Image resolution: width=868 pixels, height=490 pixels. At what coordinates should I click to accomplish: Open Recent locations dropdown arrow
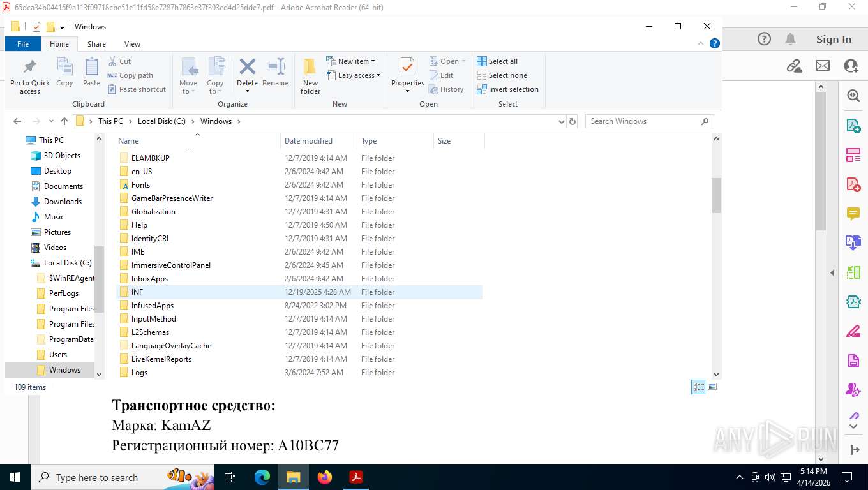50,121
